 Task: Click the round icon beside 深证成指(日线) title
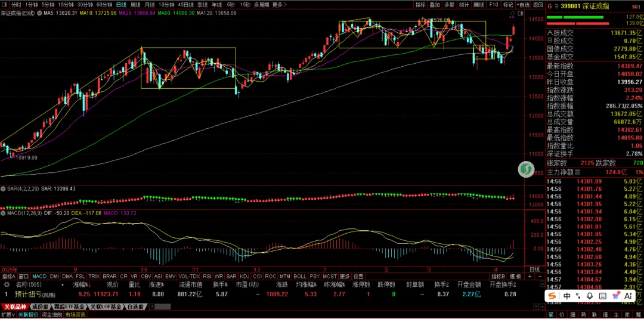click(39, 13)
